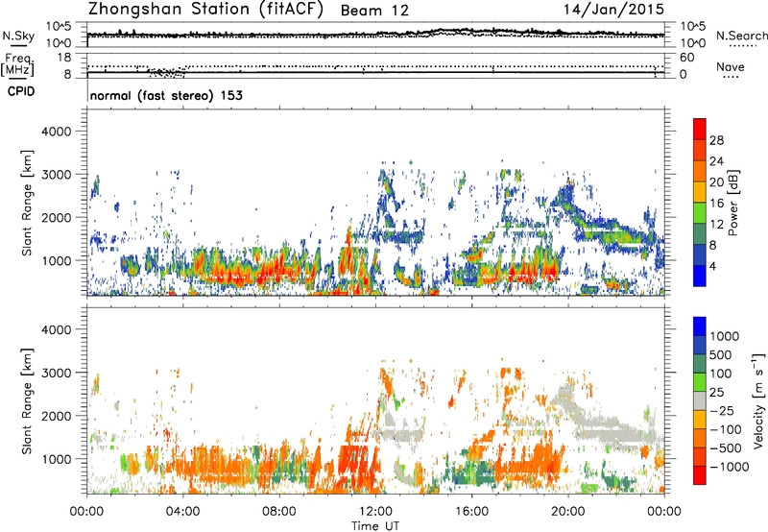Click "Slant Range [km]" label of velocity panel

pos(27,401)
